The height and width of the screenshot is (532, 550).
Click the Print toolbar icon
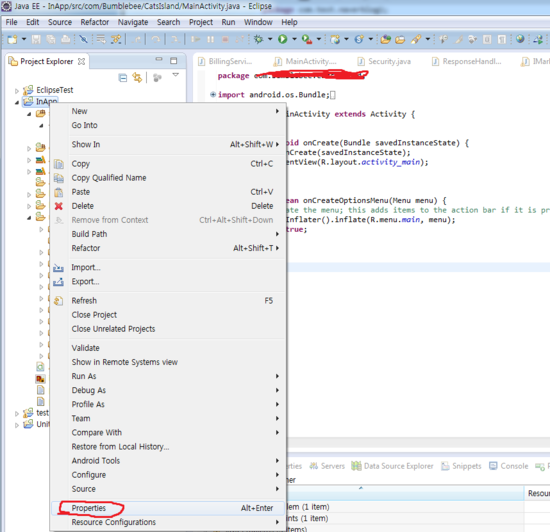click(66, 39)
